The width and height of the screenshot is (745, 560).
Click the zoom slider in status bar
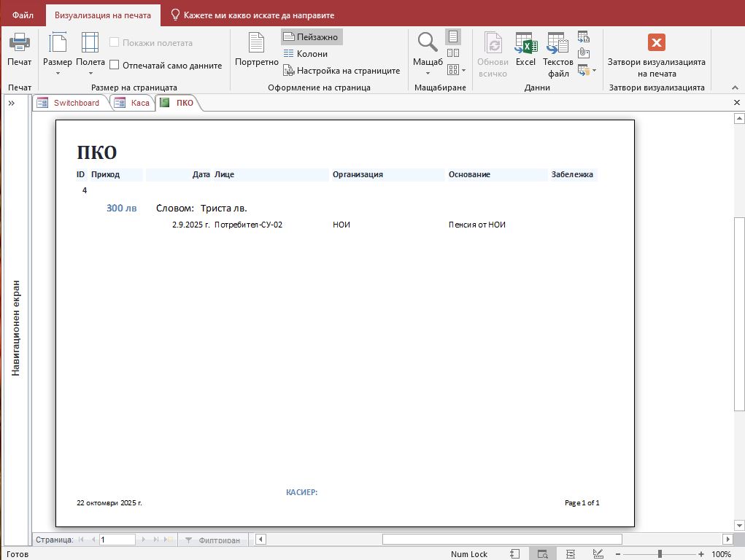[660, 554]
